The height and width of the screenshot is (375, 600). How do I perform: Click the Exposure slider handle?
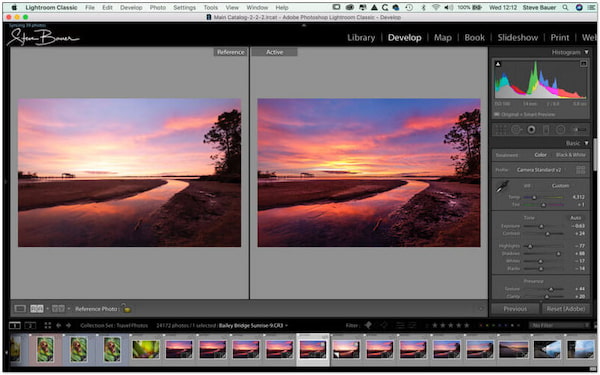pos(541,227)
